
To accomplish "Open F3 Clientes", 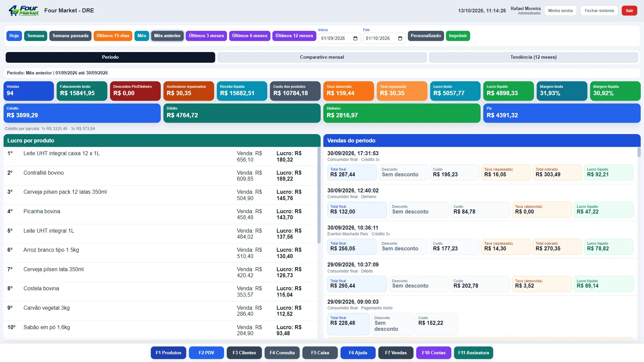I will (244, 353).
